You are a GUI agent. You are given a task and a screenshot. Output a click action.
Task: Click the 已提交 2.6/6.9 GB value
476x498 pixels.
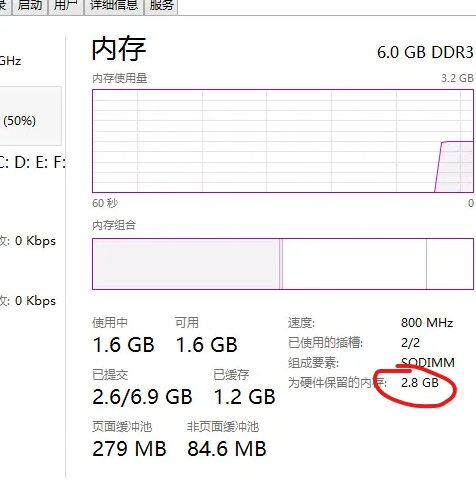pos(142,397)
